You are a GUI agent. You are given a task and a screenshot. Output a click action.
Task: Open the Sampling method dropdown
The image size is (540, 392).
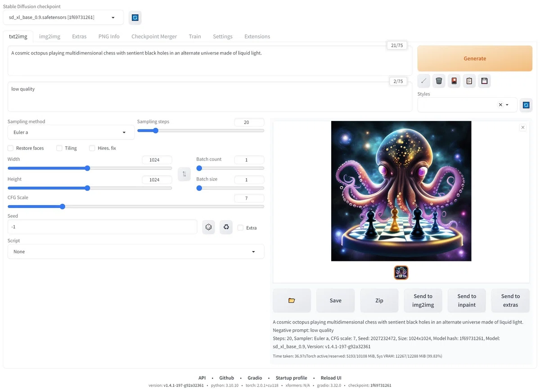coord(71,132)
